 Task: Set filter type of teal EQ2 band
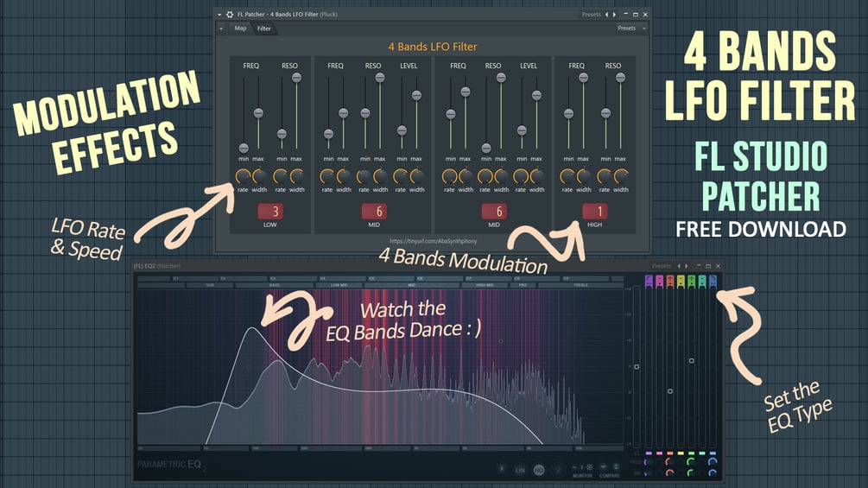[702, 281]
